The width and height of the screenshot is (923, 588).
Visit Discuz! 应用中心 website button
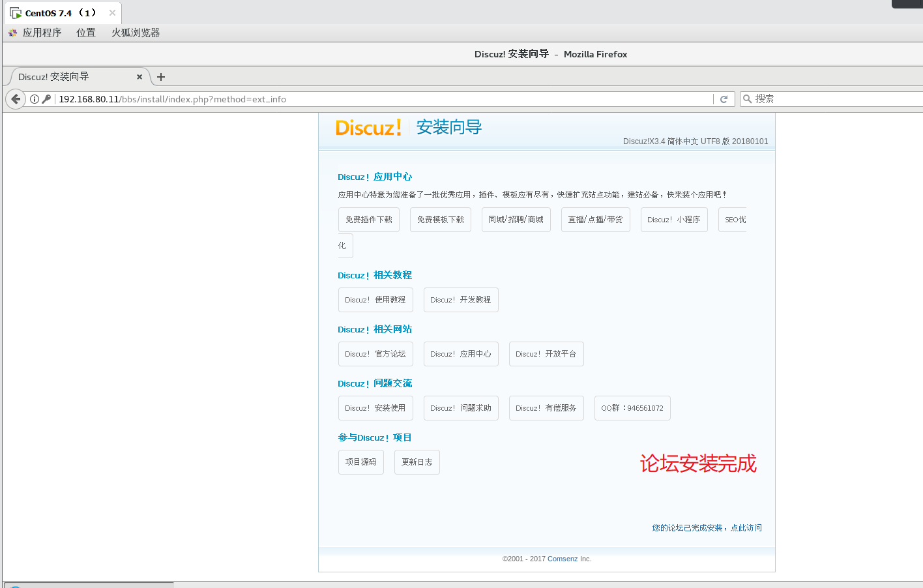[x=461, y=354]
